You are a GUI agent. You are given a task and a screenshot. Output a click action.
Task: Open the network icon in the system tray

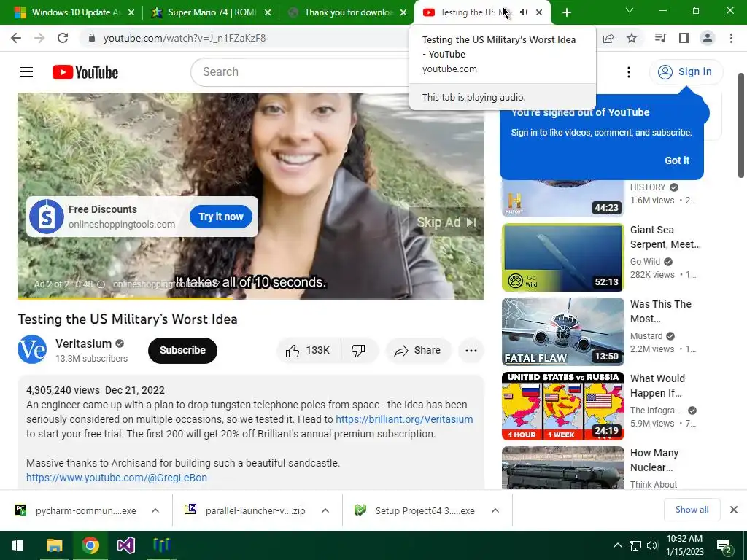tap(635, 545)
